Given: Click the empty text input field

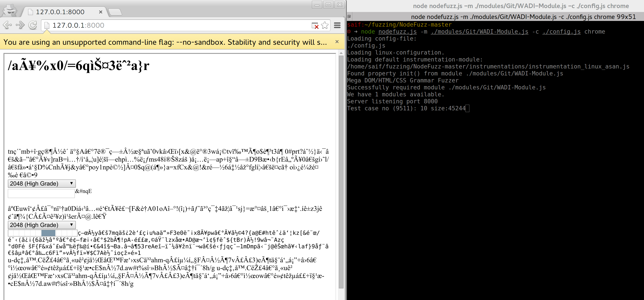Looking at the screenshot, I should (x=41, y=193).
